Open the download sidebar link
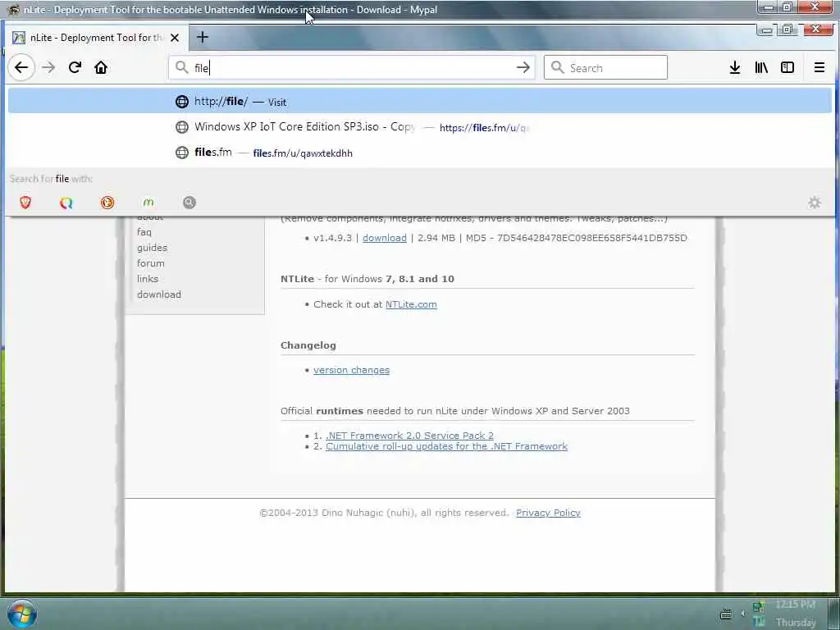Image resolution: width=840 pixels, height=630 pixels. 159,294
